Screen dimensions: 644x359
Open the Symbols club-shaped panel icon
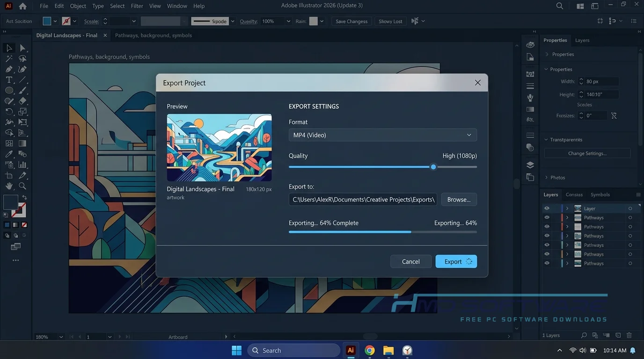click(x=530, y=98)
